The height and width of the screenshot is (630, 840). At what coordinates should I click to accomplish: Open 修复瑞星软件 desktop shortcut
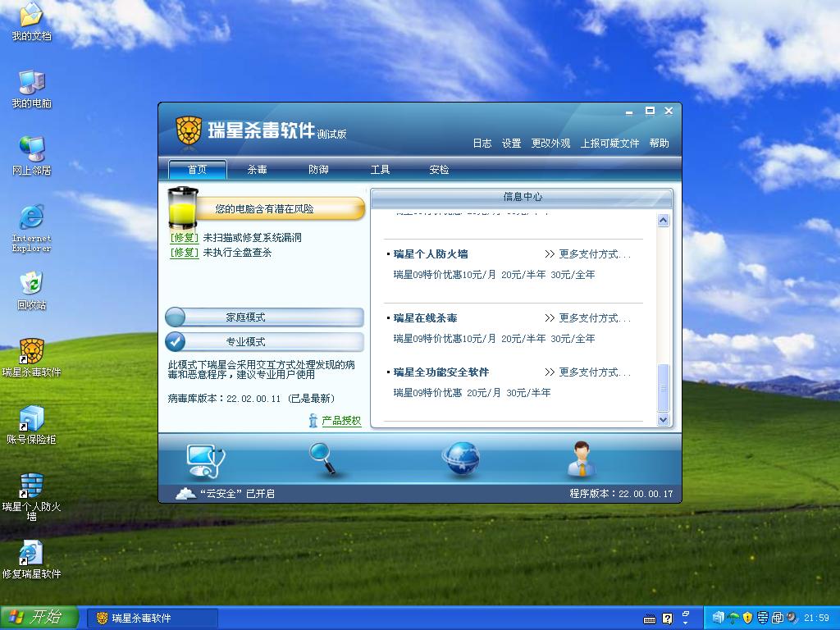[32, 560]
